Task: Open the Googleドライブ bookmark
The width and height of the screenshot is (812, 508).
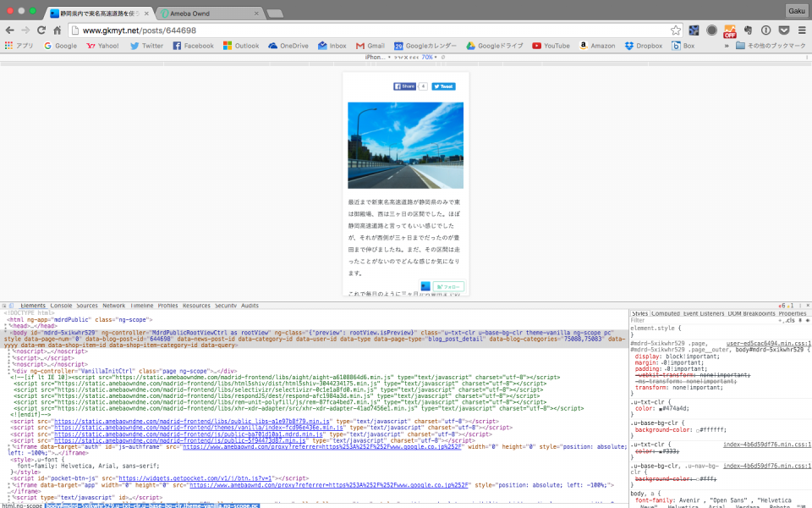Action: tap(495, 46)
